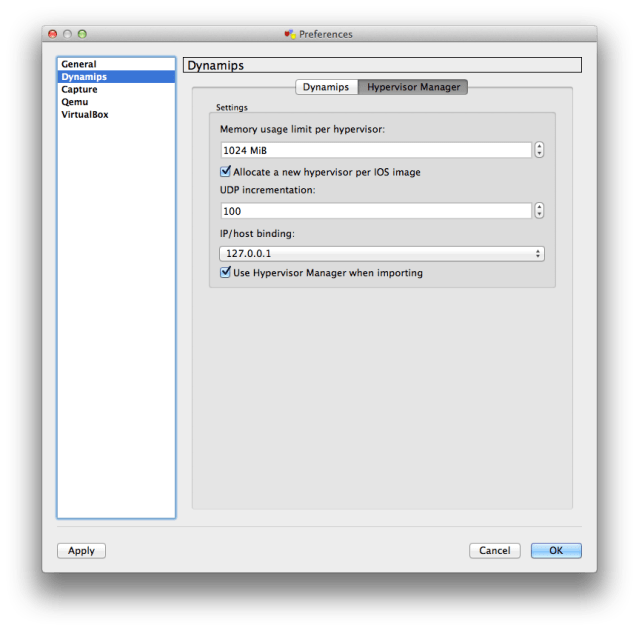Click the Dynamips section title field

tap(382, 65)
